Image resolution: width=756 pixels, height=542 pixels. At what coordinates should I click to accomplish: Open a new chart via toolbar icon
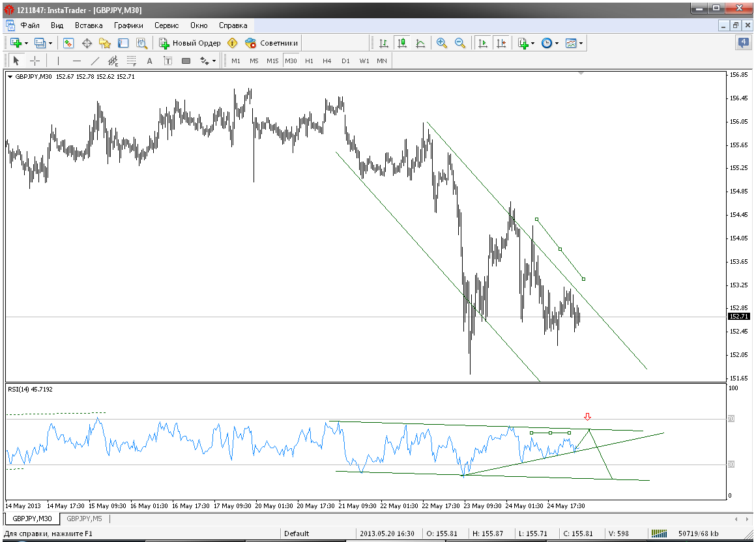16,44
